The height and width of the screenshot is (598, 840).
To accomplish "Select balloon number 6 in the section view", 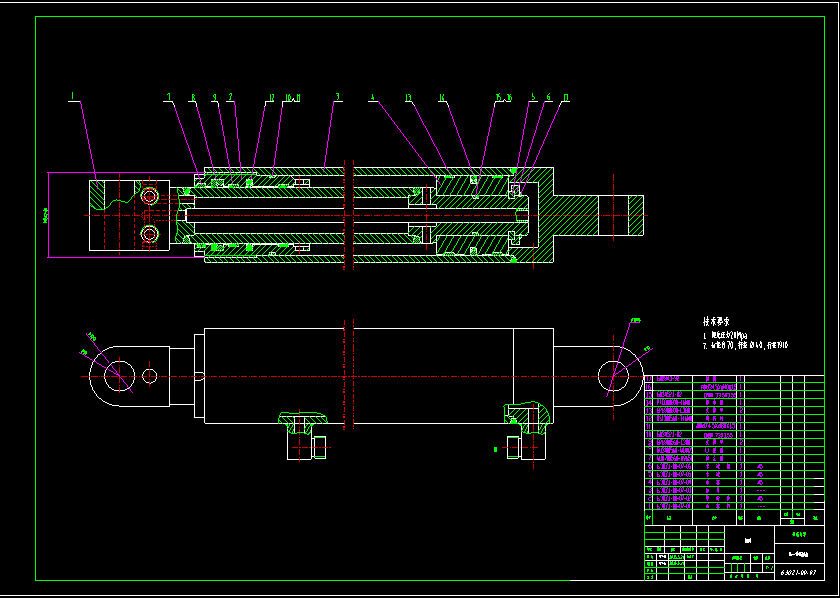I will click(549, 97).
